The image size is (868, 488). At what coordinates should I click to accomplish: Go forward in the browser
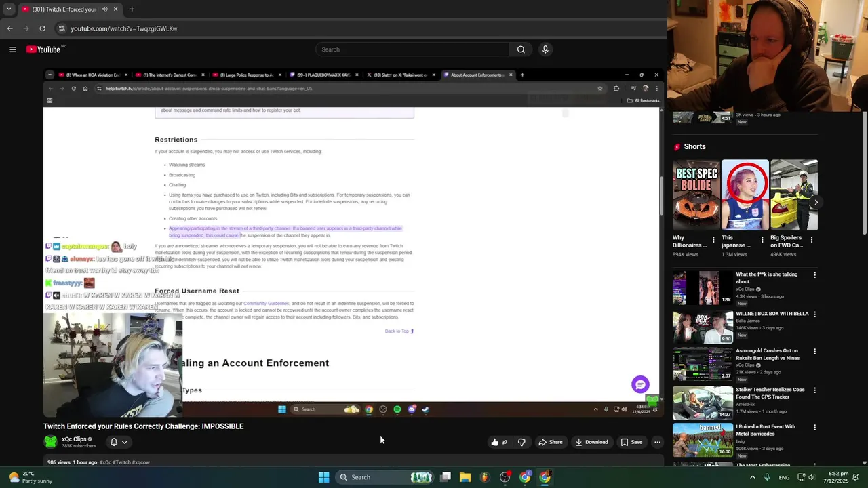pyautogui.click(x=26, y=28)
